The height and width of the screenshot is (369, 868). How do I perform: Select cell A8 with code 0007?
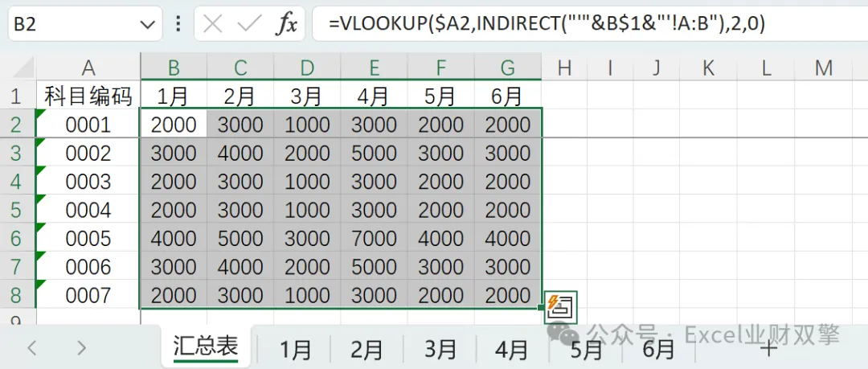click(88, 295)
